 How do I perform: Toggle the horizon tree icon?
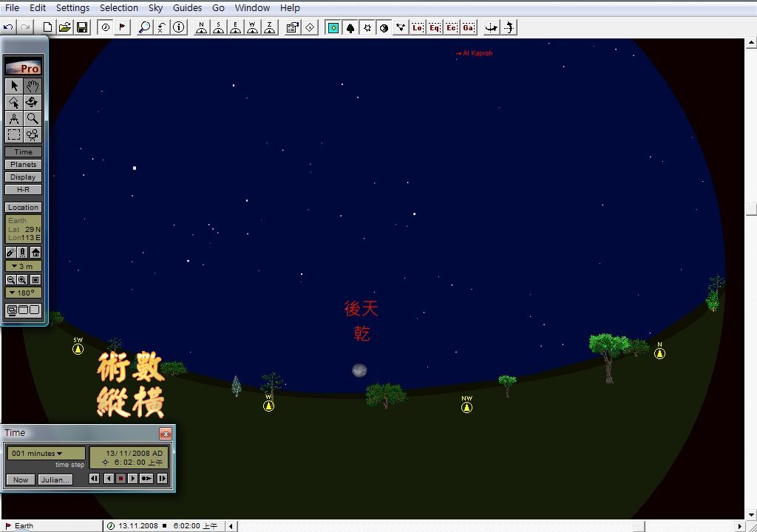coord(350,27)
